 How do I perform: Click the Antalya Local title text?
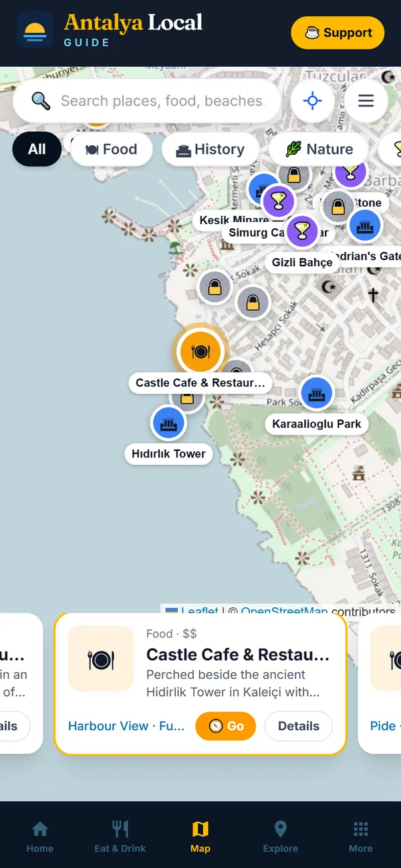pyautogui.click(x=133, y=23)
